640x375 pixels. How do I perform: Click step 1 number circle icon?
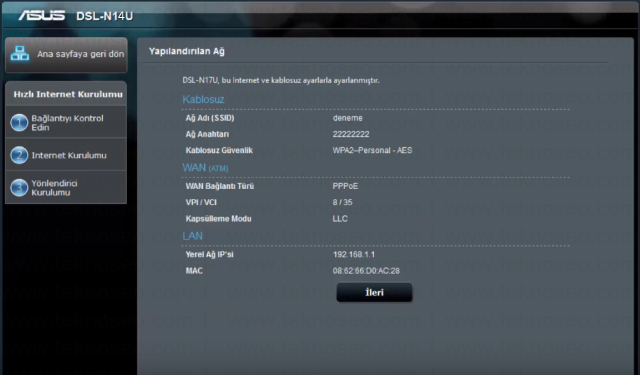pos(19,123)
